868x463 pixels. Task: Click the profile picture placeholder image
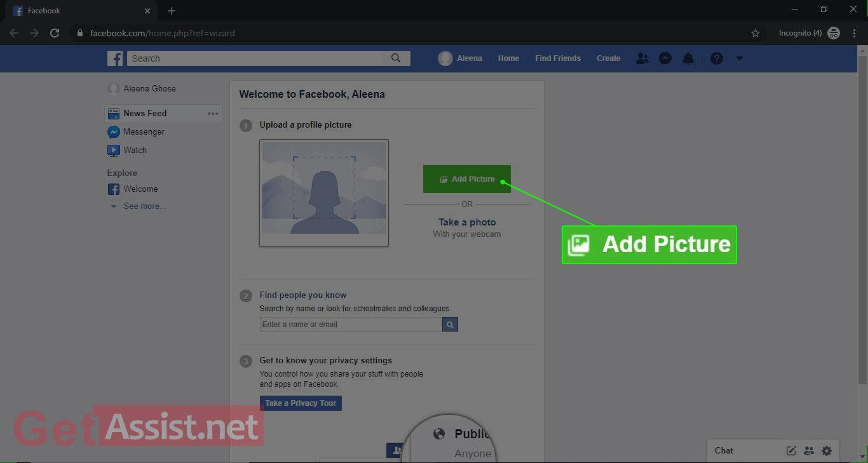coord(324,193)
